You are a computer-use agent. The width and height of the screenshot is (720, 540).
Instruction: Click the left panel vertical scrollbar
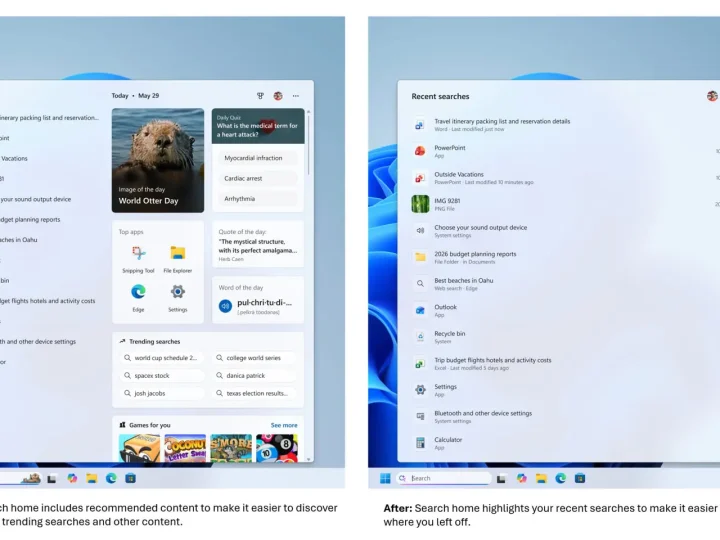(309, 145)
